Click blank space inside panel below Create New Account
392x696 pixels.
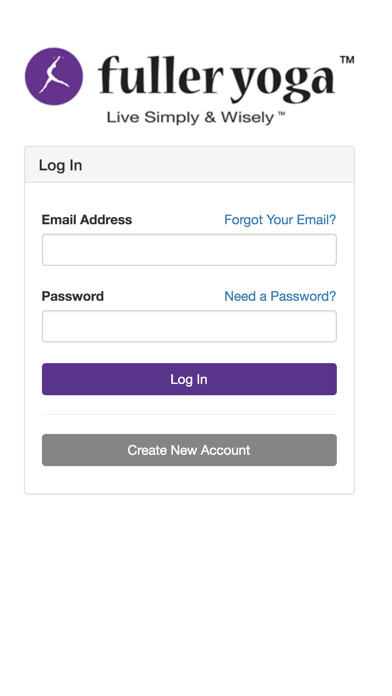[x=189, y=479]
